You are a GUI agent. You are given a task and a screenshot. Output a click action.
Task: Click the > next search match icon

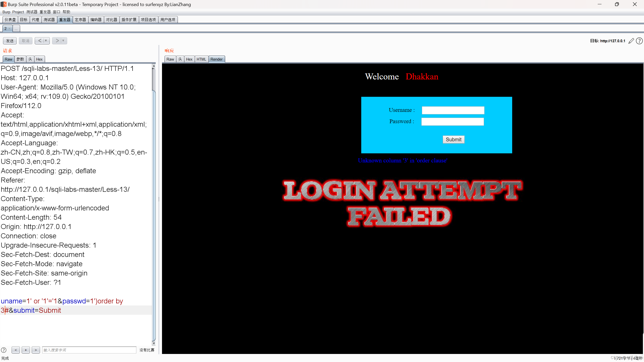[36, 350]
